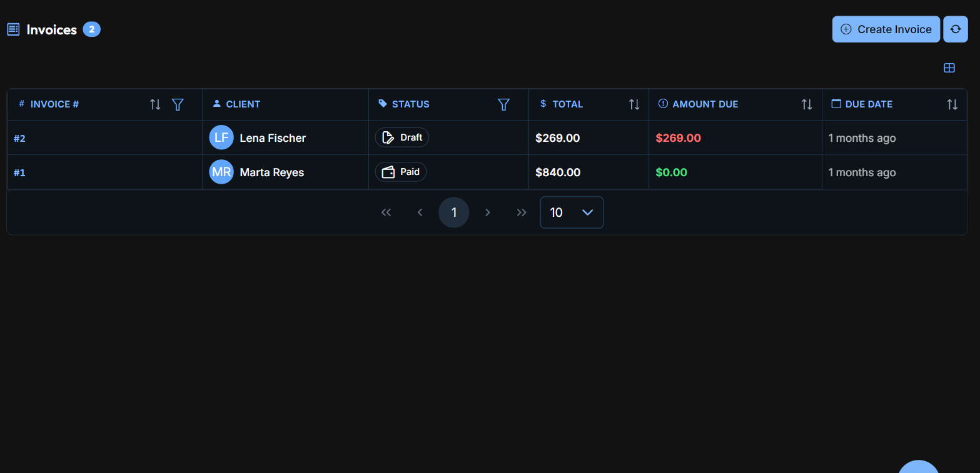The height and width of the screenshot is (473, 980).
Task: Go to last page double-arrow
Action: coord(522,212)
